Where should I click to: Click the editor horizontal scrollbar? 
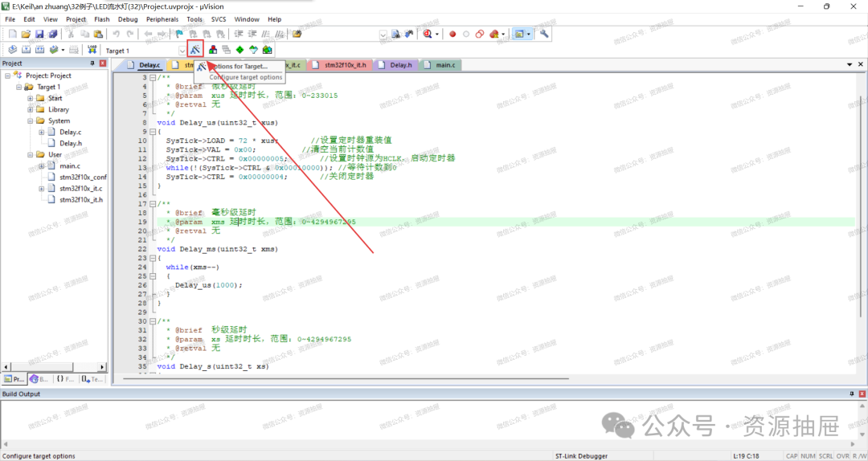pyautogui.click(x=346, y=379)
